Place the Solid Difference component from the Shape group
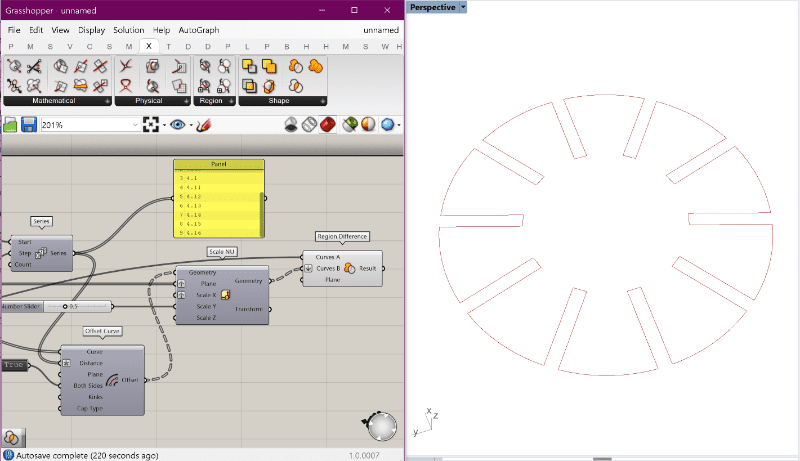This screenshot has height=461, width=800. pos(249,66)
